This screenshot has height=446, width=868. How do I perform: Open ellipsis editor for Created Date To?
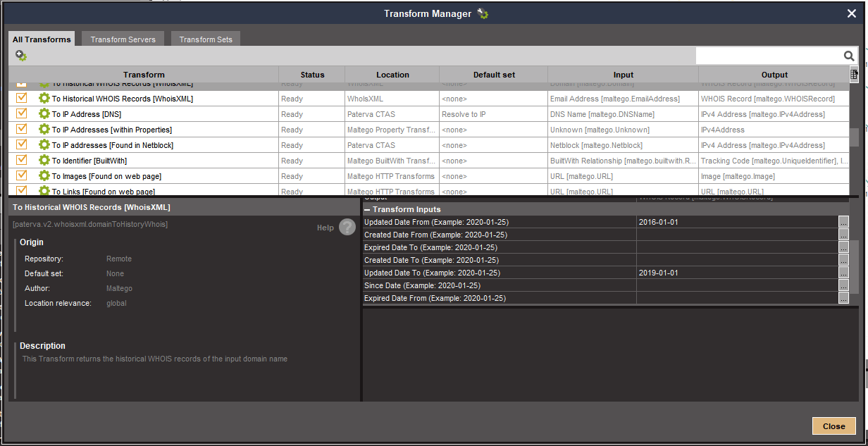click(843, 261)
